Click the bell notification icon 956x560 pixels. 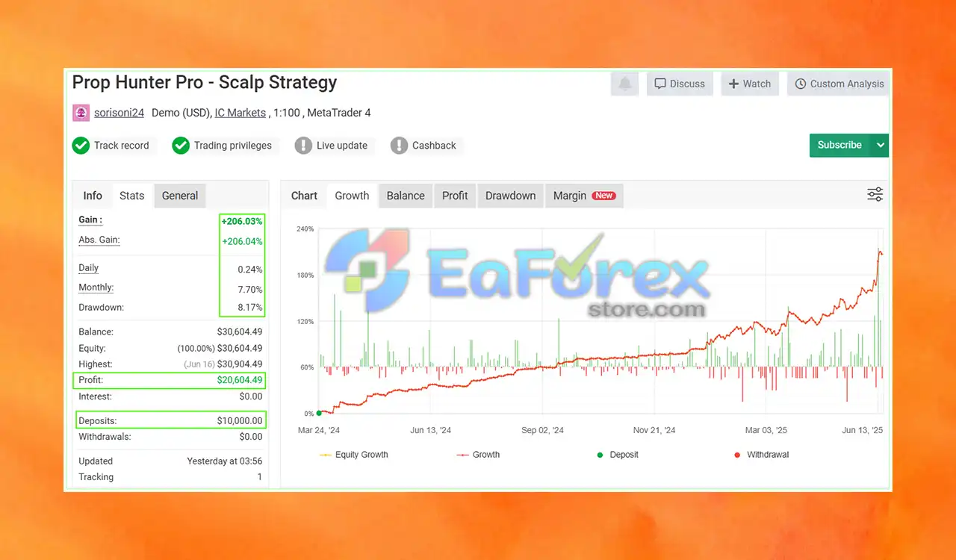tap(624, 84)
